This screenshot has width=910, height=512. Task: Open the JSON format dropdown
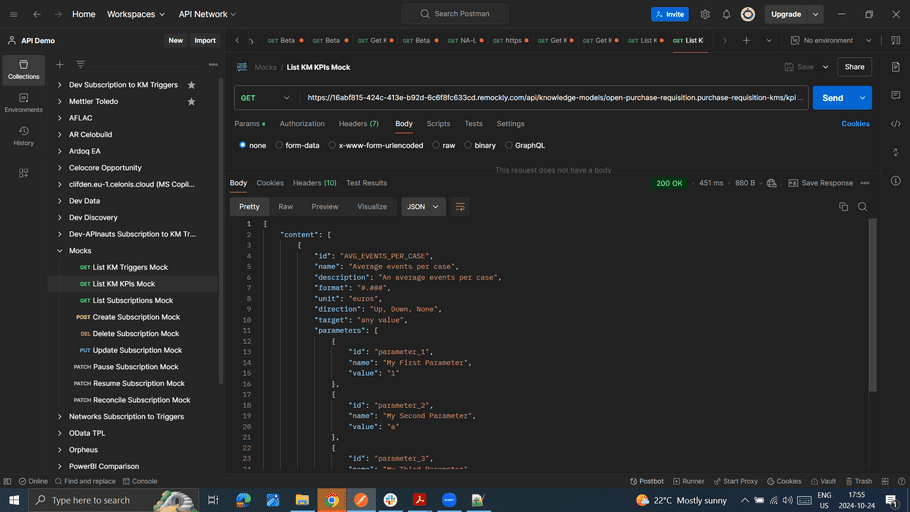click(423, 206)
